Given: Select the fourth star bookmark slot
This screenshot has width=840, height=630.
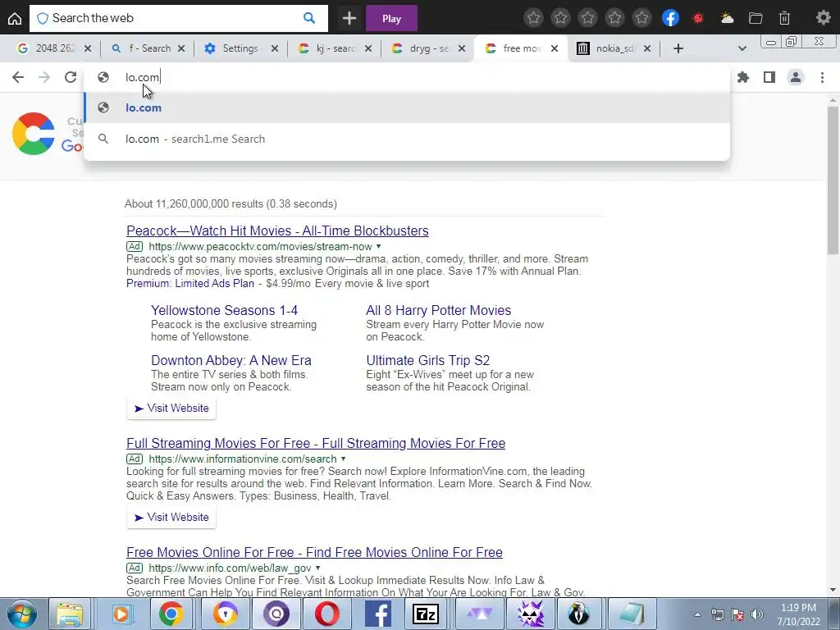Looking at the screenshot, I should click(615, 18).
